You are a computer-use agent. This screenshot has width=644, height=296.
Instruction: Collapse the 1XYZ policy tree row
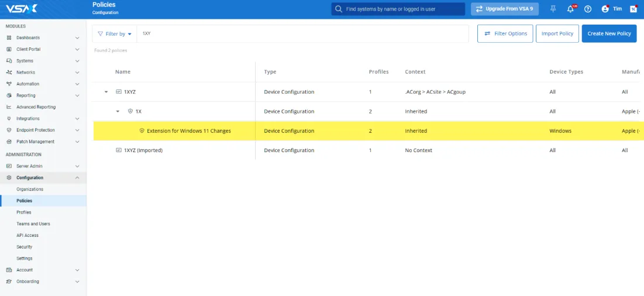point(106,92)
